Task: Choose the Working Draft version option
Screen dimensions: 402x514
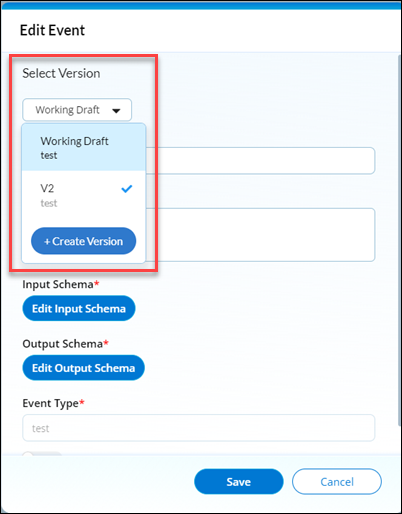Action: [84, 148]
